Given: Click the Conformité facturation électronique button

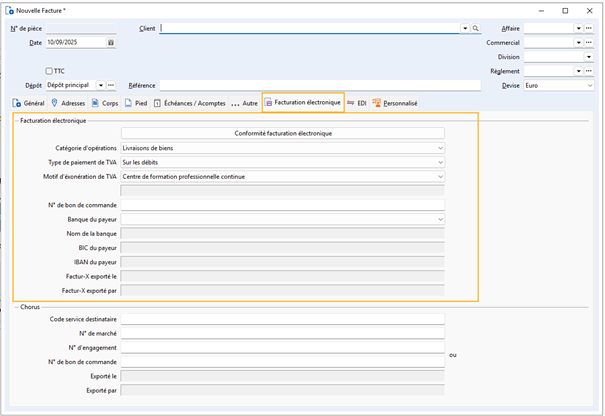Looking at the screenshot, I should pos(283,133).
